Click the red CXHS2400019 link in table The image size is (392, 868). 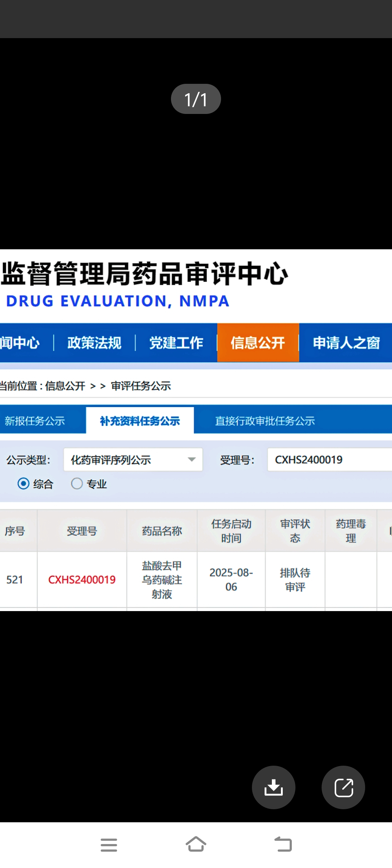tap(82, 580)
